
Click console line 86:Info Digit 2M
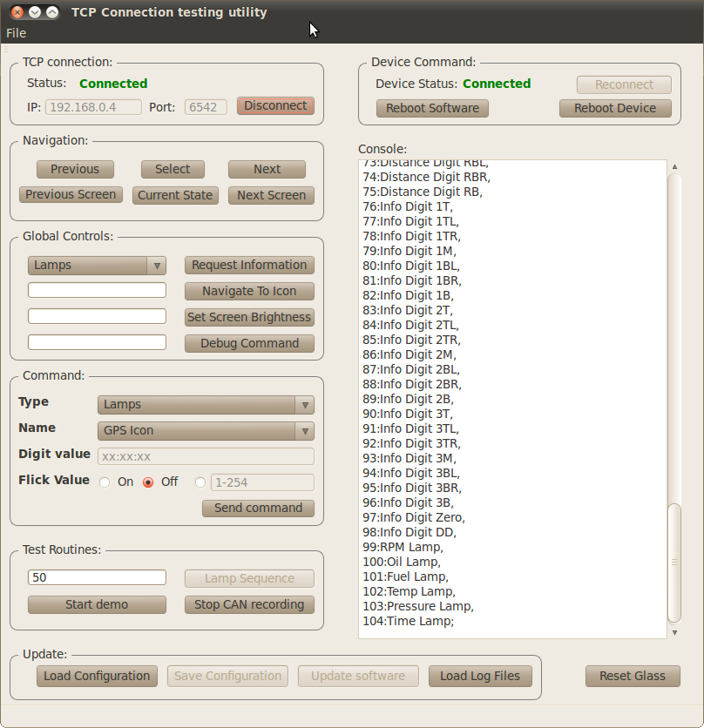pyautogui.click(x=410, y=354)
